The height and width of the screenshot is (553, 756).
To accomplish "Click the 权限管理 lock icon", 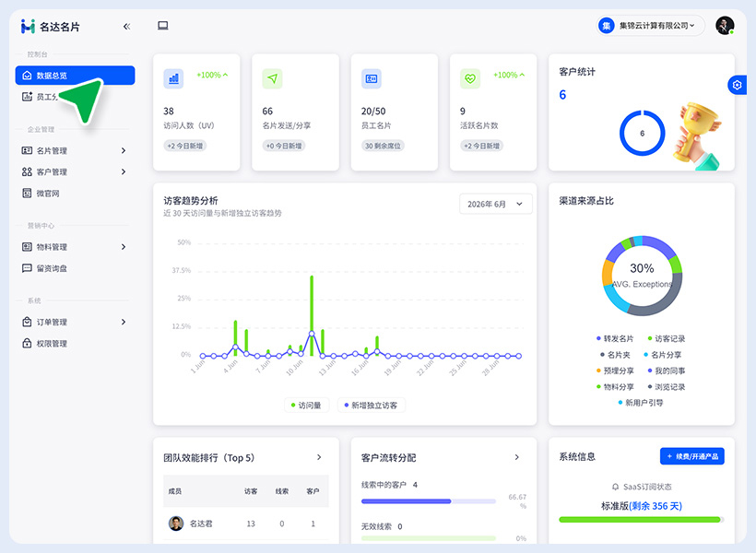I will 27,343.
